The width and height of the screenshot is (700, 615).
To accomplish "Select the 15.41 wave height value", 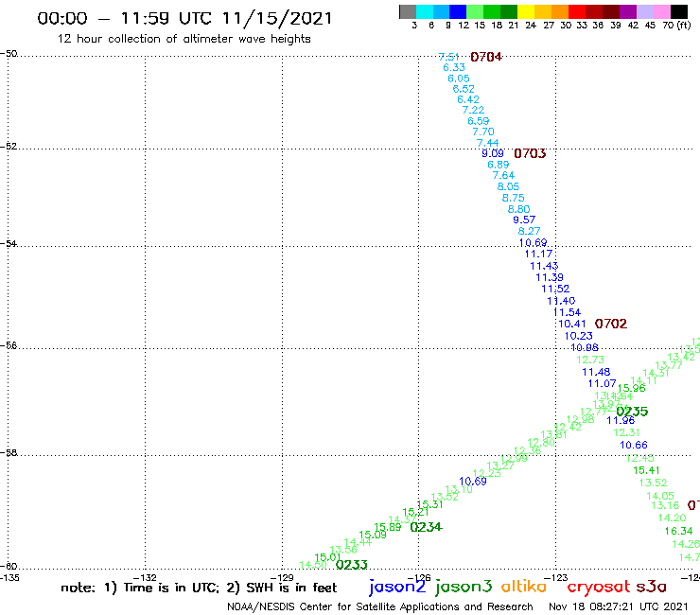I will [x=646, y=470].
